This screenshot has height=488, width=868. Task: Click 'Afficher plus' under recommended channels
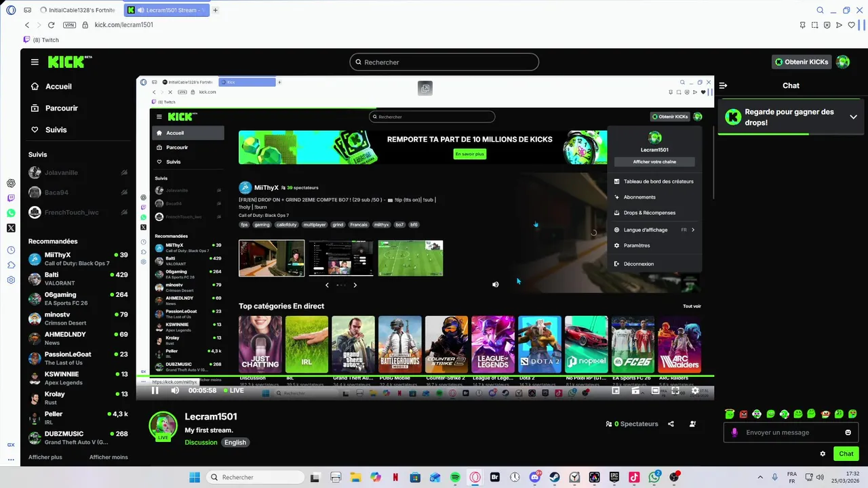coord(45,457)
